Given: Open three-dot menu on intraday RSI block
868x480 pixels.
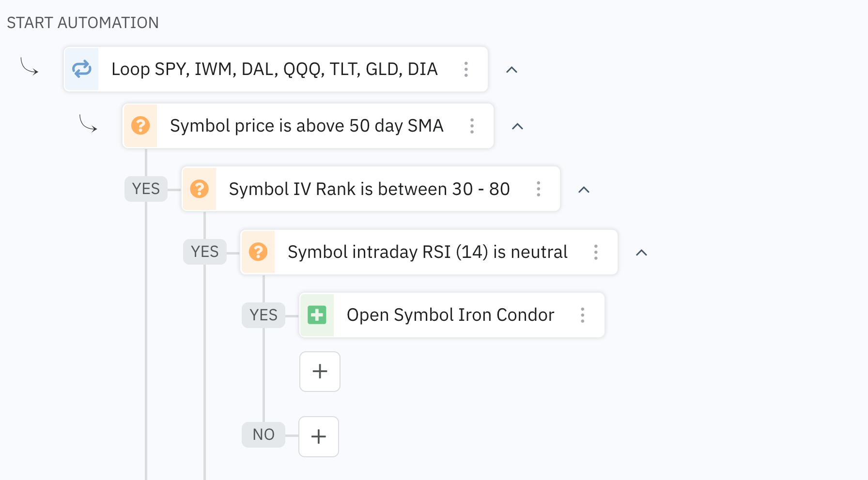Looking at the screenshot, I should (596, 252).
